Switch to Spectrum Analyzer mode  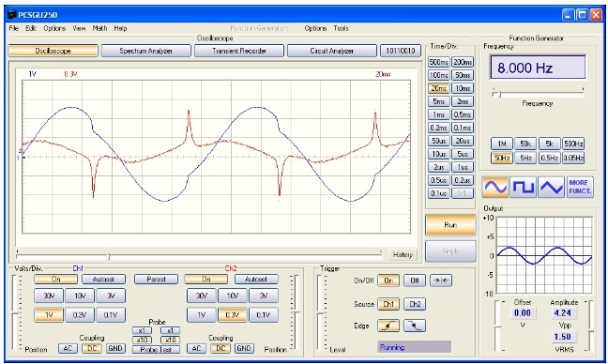tap(145, 51)
